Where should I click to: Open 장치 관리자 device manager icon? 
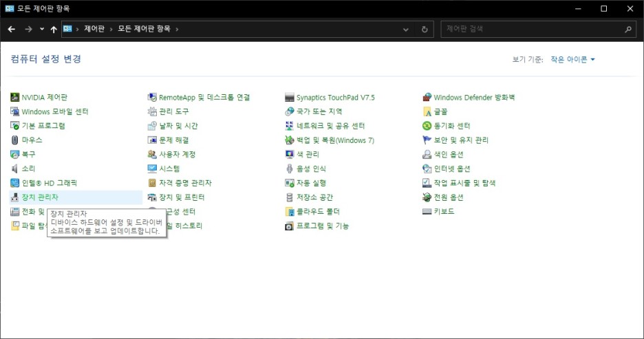pos(14,197)
